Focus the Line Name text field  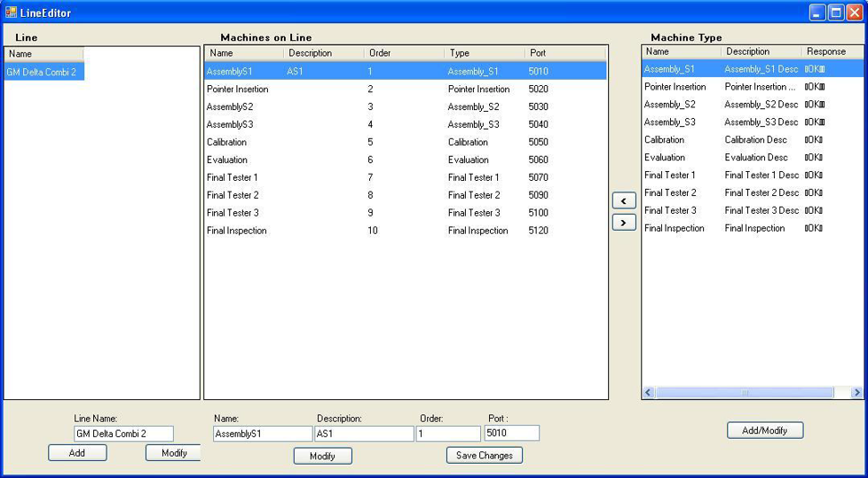point(123,434)
